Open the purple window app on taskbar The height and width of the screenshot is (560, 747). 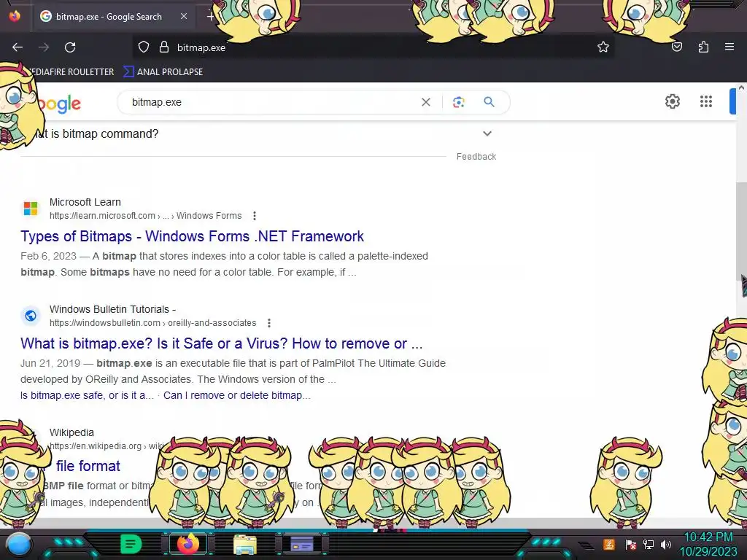(x=302, y=544)
